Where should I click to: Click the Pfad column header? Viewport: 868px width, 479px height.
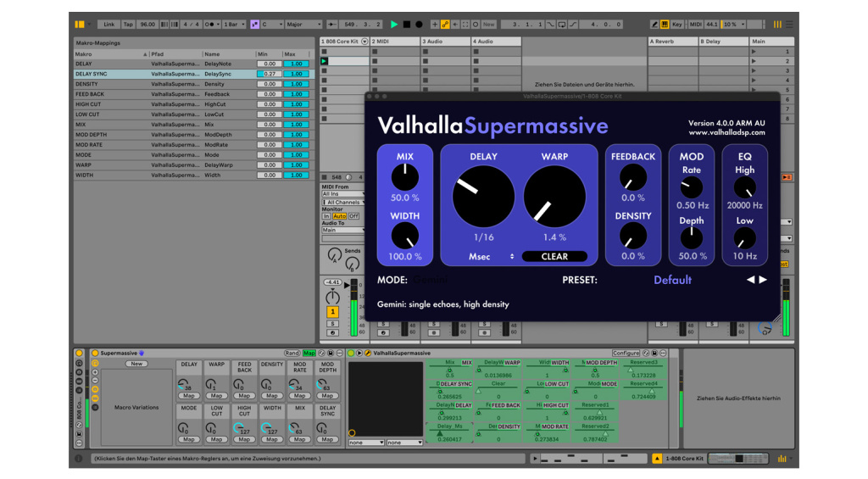[x=175, y=54]
